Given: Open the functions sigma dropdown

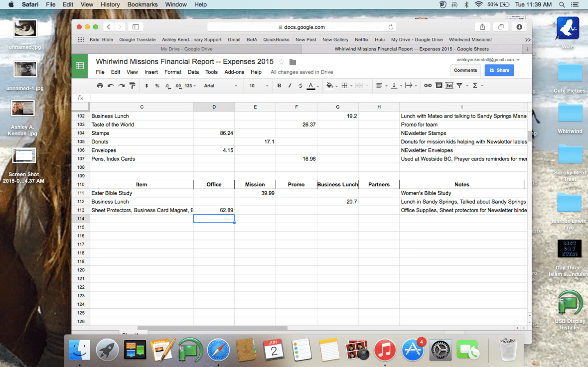Looking at the screenshot, I should coord(476,86).
